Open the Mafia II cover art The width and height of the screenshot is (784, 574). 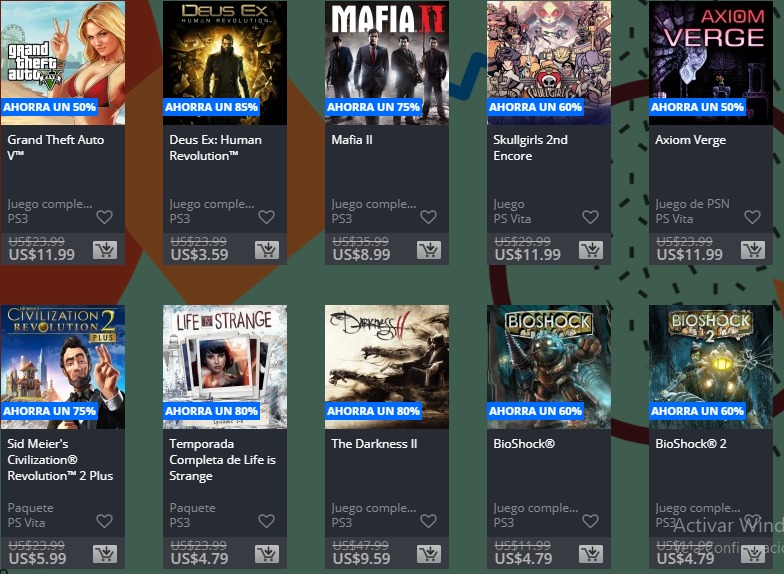click(387, 62)
